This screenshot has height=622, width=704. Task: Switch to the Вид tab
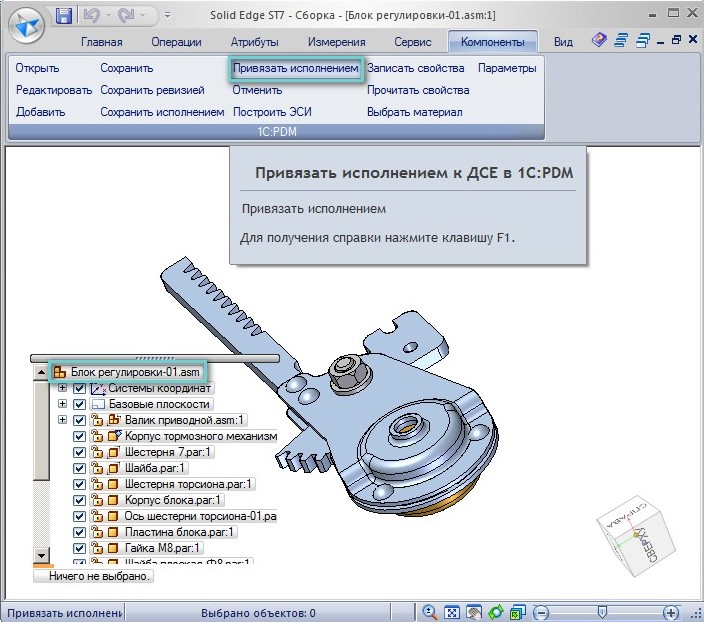(x=563, y=42)
